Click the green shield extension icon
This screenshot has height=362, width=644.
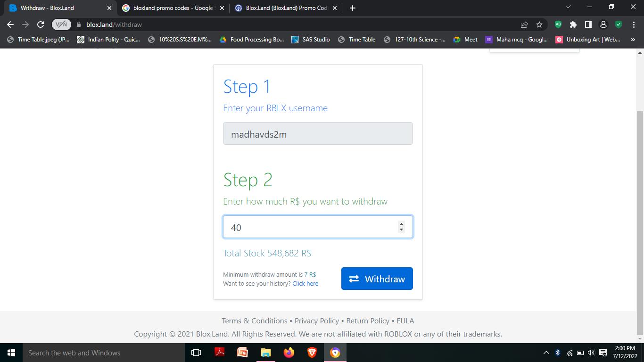[619, 25]
